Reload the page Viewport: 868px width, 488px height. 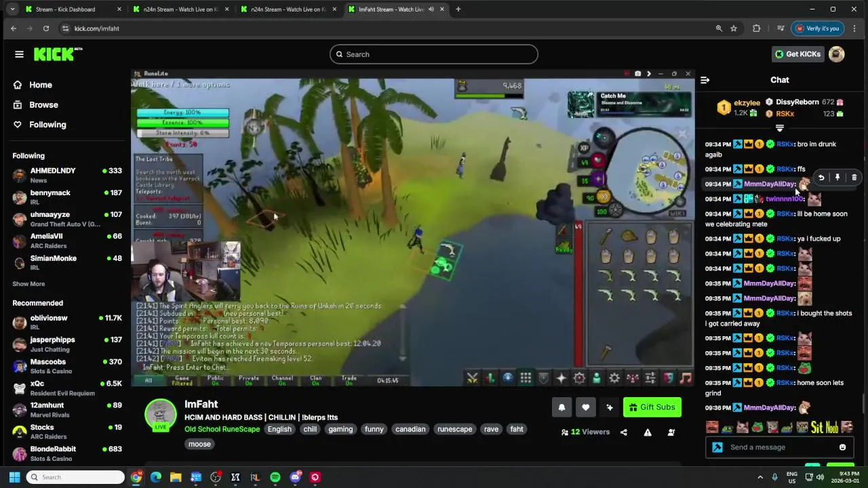(x=46, y=28)
